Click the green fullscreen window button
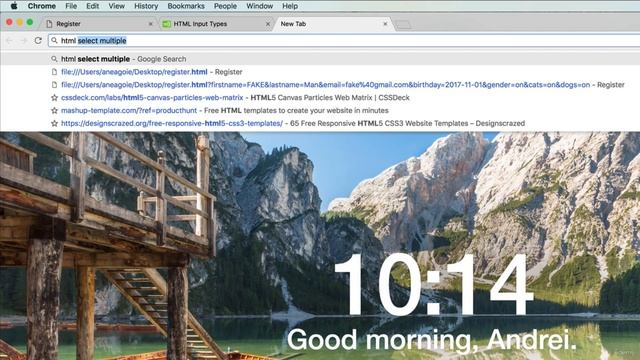This screenshot has width=640, height=360. pyautogui.click(x=30, y=22)
